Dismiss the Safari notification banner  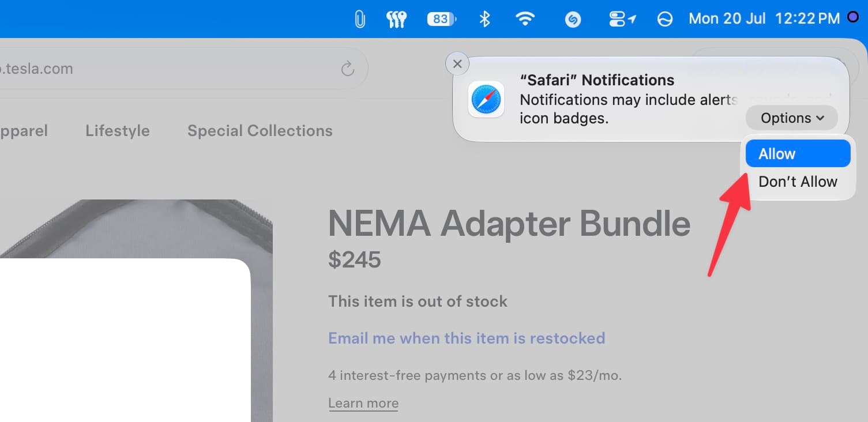coord(457,64)
